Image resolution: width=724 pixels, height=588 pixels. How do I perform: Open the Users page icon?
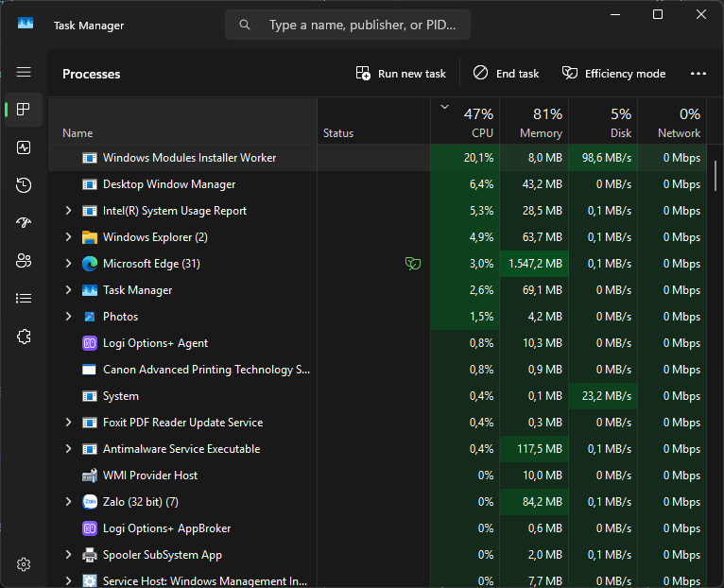(24, 261)
